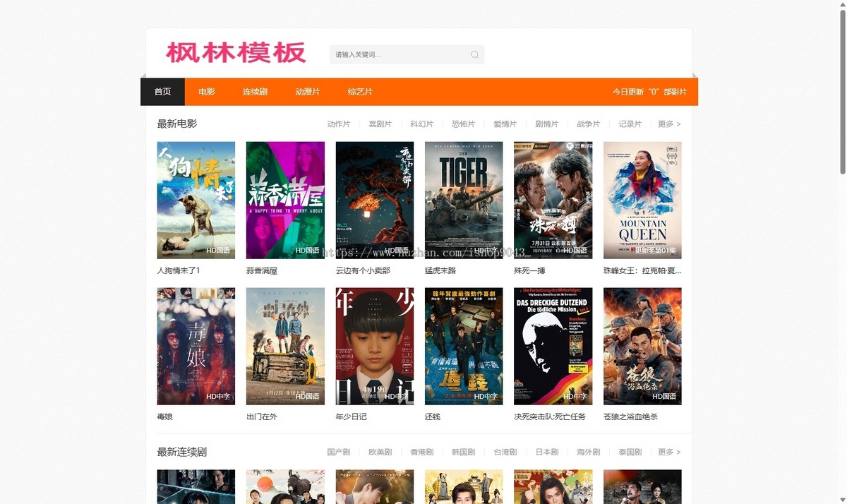Click the 珠峰女王：拉克帕·夏... title text

[x=642, y=270]
